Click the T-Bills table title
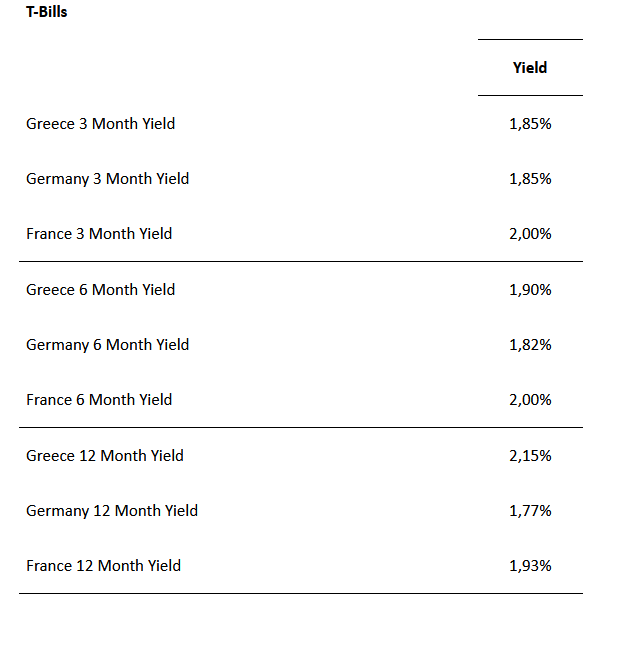The image size is (624, 647). 47,13
